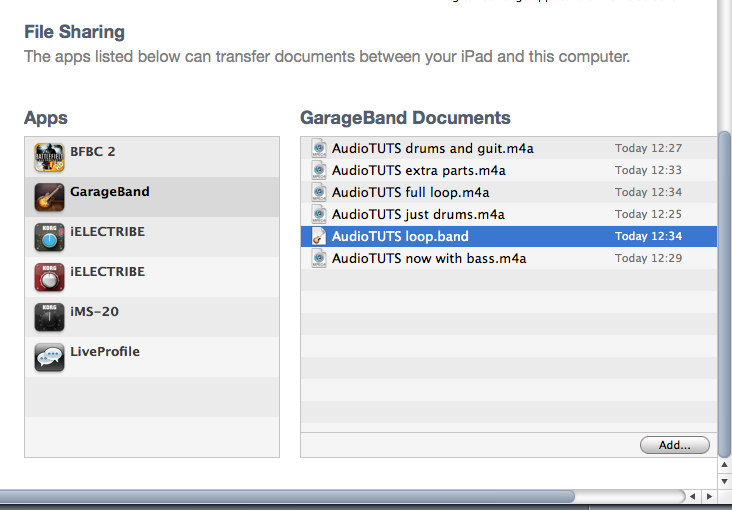Screen dimensions: 732x510
Task: Click file icon of AudioTUTS extra parts.m4a
Action: point(319,170)
